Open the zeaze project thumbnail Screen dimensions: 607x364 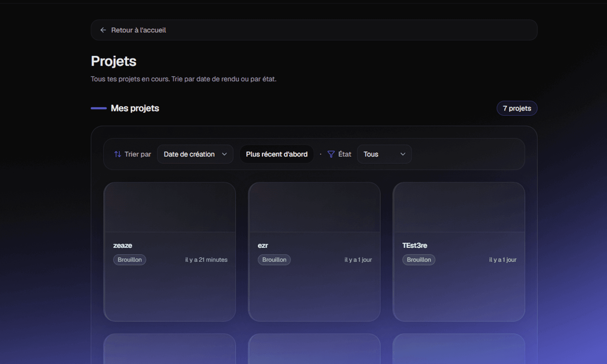pyautogui.click(x=170, y=207)
